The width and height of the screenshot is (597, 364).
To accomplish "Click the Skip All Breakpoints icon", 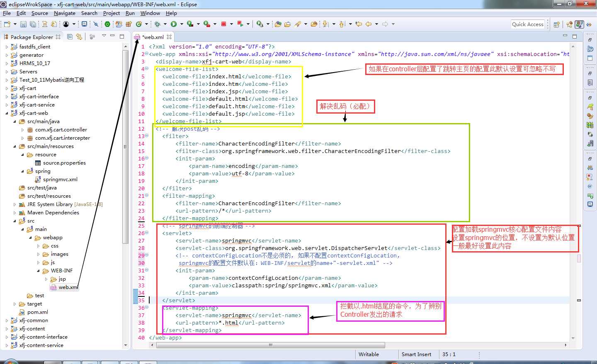I will 96,24.
